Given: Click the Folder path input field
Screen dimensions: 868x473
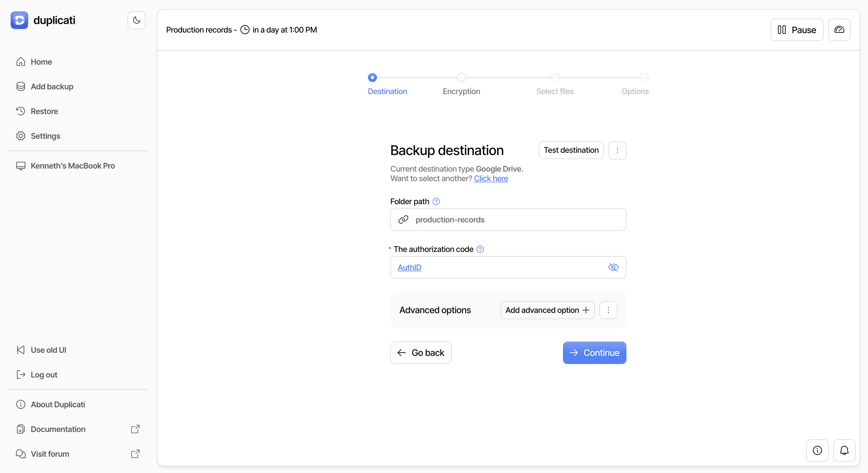Looking at the screenshot, I should pos(515,220).
